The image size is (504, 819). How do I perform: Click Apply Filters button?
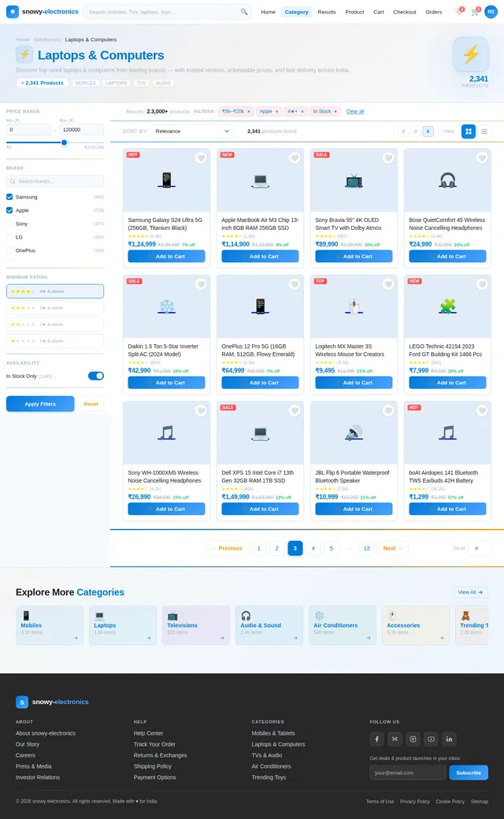click(x=40, y=404)
